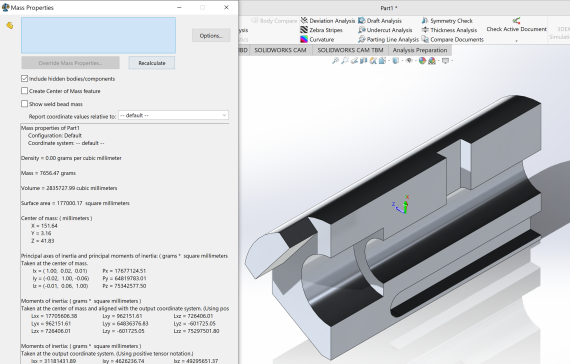This screenshot has height=364, width=570.
Task: Start the Undercut Analysis tool
Action: (x=385, y=30)
